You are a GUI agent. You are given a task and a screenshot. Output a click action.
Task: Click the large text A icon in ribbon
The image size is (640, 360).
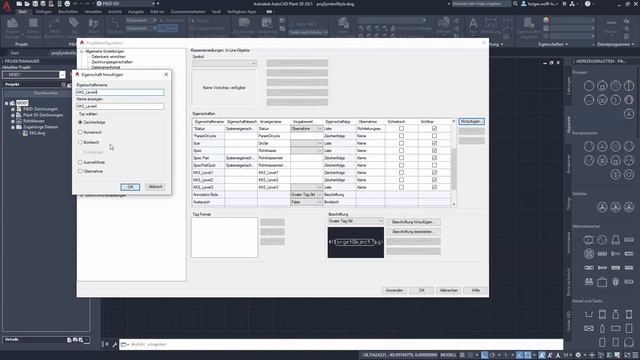[x=473, y=23]
